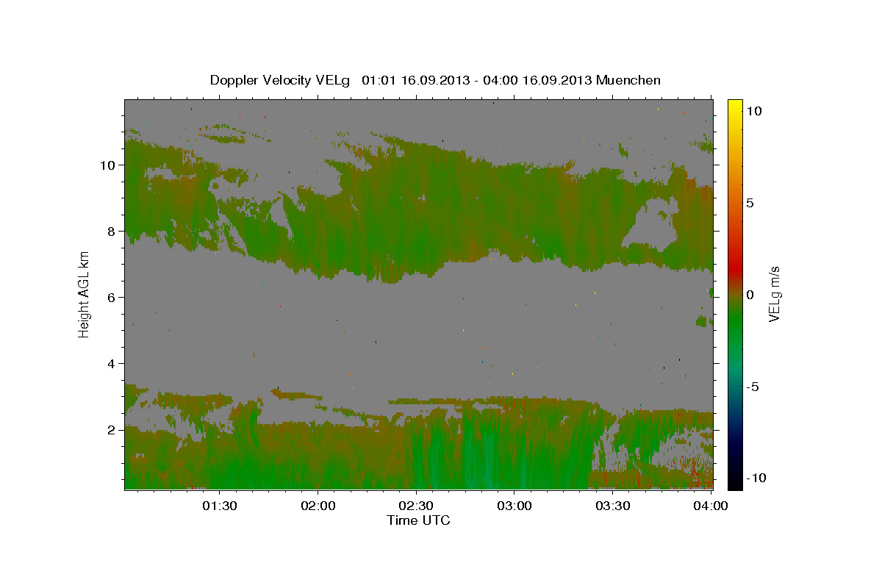Screen dimensions: 882x588
Task: Click the '02:00' time tick label
Action: coord(318,506)
